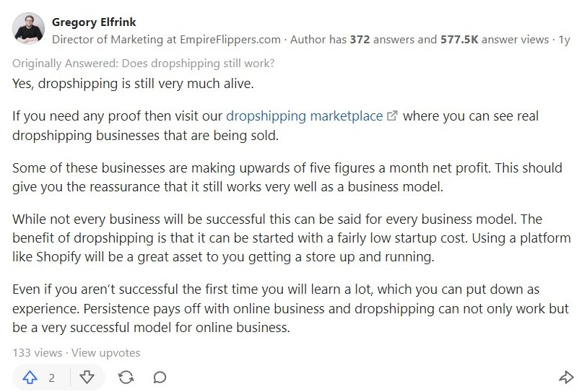This screenshot has width=587, height=392.
Task: Upvote Gregory Elfrink's answer
Action: click(x=30, y=378)
